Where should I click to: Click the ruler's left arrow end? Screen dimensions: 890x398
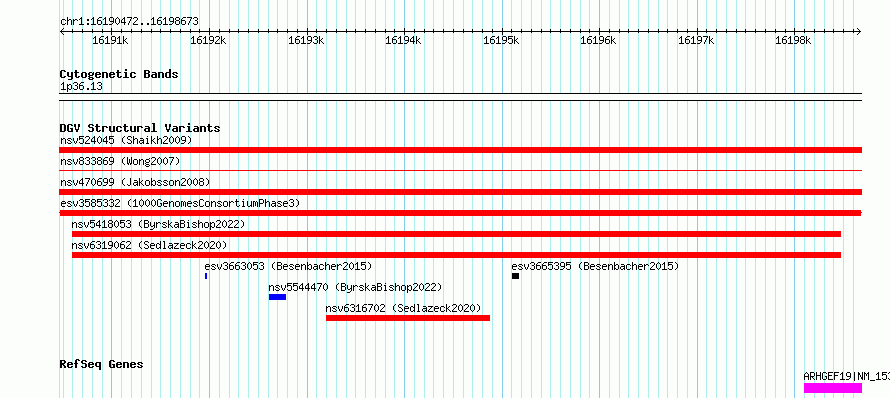[62, 31]
